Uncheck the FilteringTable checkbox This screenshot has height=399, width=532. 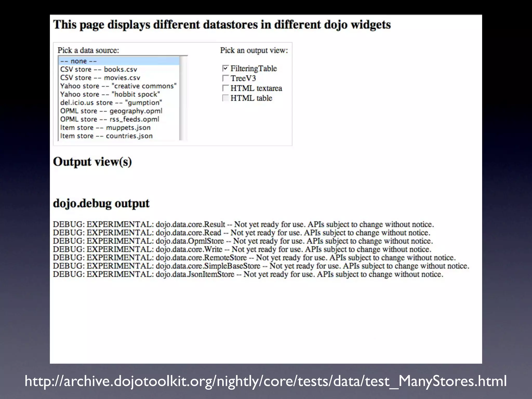pos(225,68)
